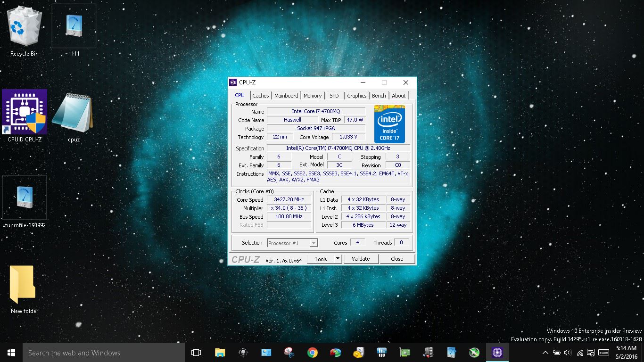The width and height of the screenshot is (644, 362).
Task: Click the Multiplier value x 34.0 ( 8 - 36 )
Action: click(289, 208)
